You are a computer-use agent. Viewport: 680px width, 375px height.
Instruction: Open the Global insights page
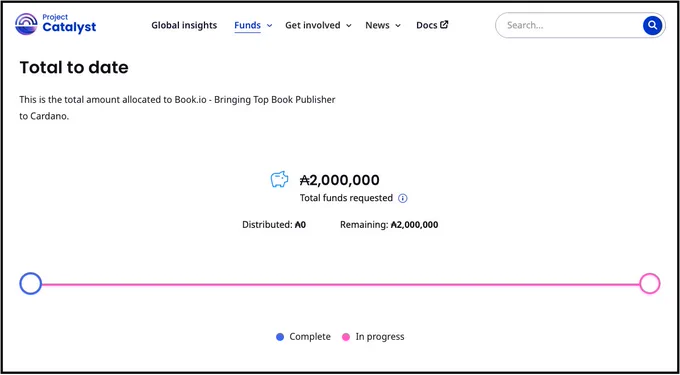click(184, 25)
